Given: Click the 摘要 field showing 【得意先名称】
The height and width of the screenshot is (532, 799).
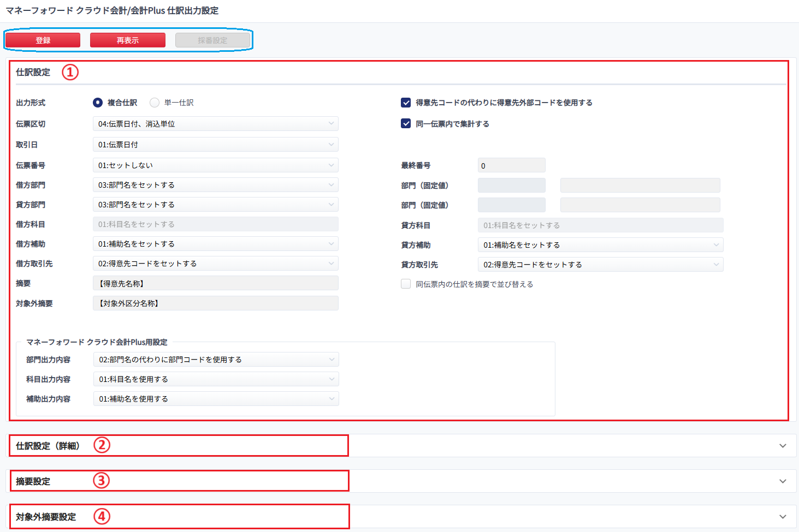Looking at the screenshot, I should [216, 283].
